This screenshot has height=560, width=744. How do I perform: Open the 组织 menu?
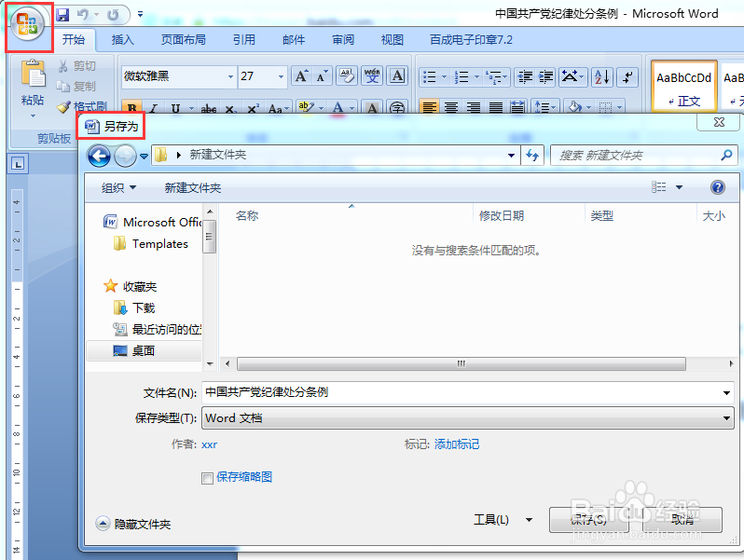[118, 188]
